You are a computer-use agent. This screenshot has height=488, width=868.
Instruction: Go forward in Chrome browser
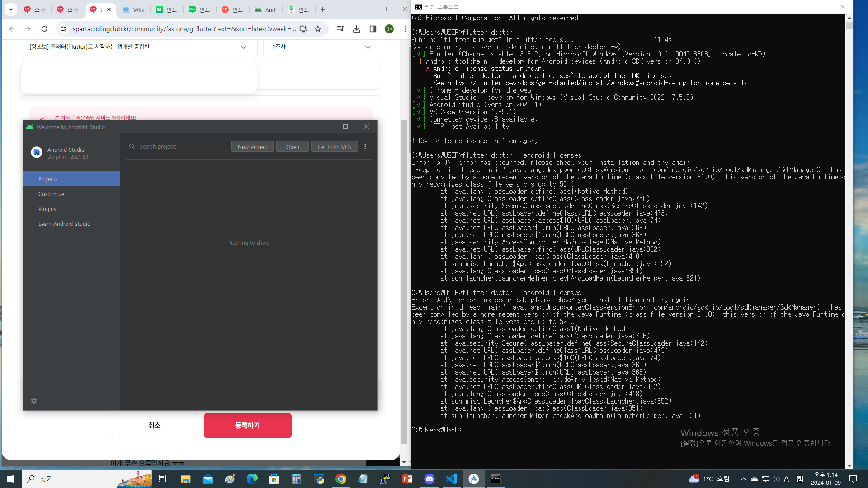[28, 29]
